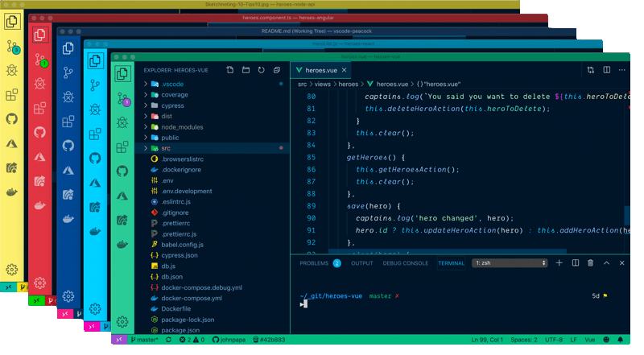Click Azure icon in dark blue window

coord(68,170)
